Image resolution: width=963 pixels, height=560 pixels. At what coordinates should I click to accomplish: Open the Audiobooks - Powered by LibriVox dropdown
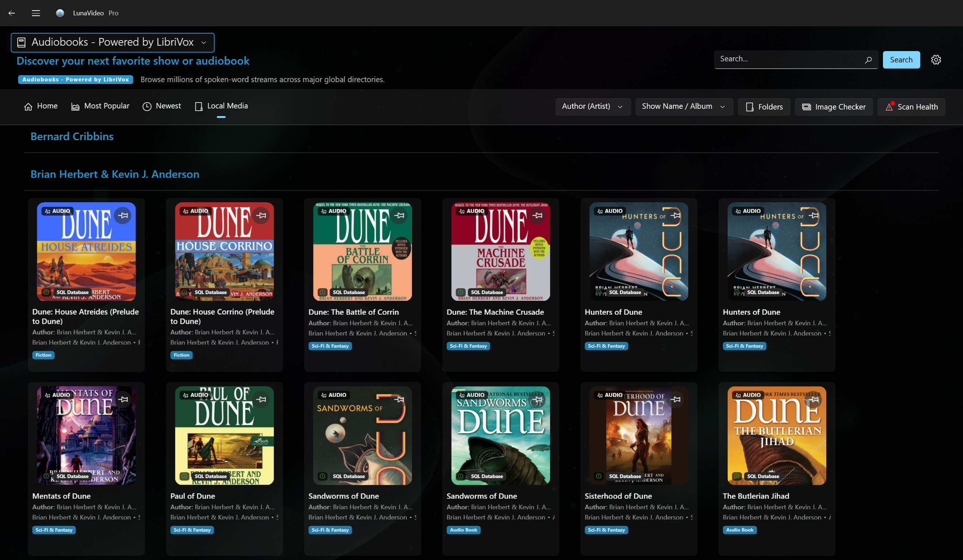[x=113, y=42]
